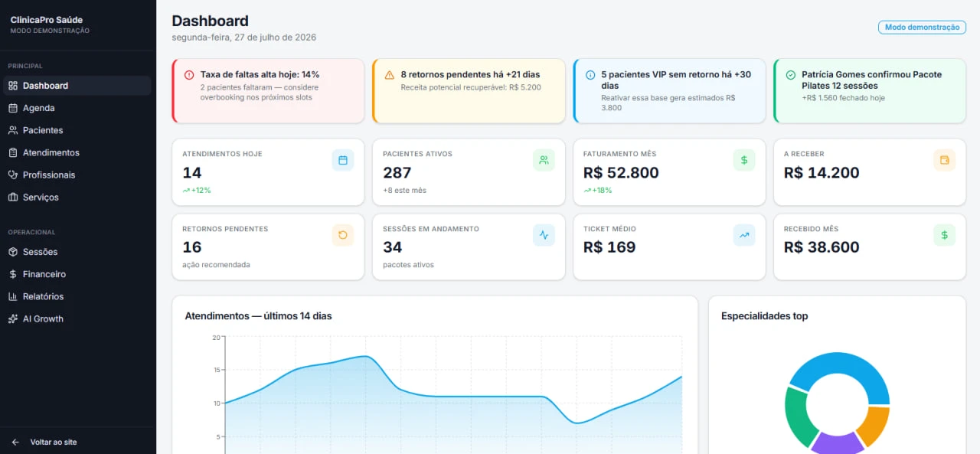This screenshot has width=980, height=454.
Task: Open the VIP patients without return alert
Action: click(x=669, y=90)
